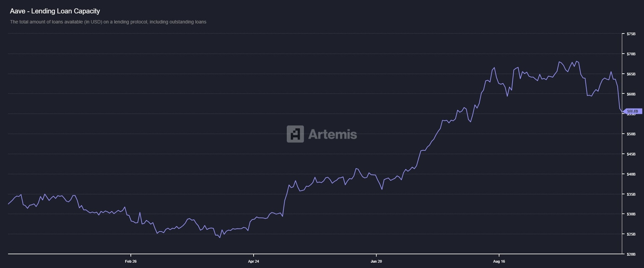Click the $30B y-axis label
The height and width of the screenshot is (268, 644).
tap(631, 214)
